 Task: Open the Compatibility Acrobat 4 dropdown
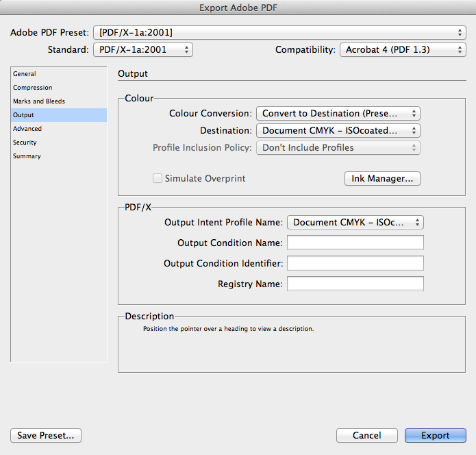[x=403, y=50]
